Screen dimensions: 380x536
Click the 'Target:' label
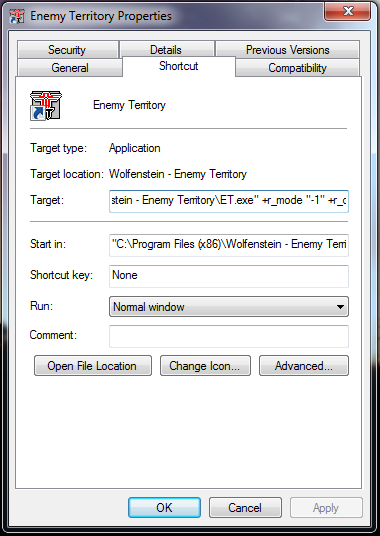point(47,200)
